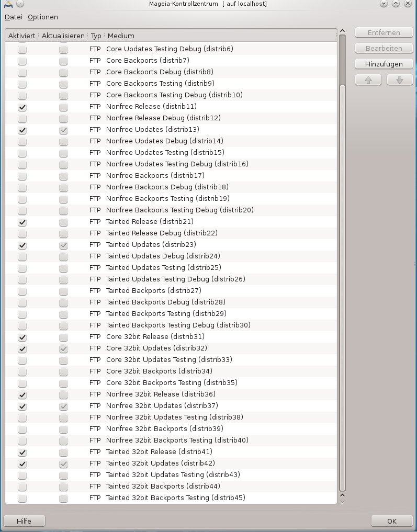
Task: Mark Aktualisieren for Nonfree 32bit Backports (distrib39)
Action: pos(63,429)
